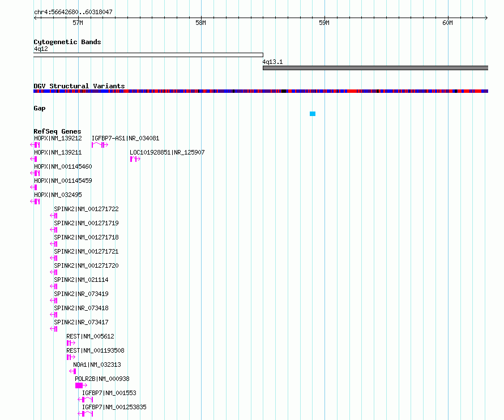Click the POLR2B NM_000938 gene block
The image size is (504, 420).
[82, 385]
